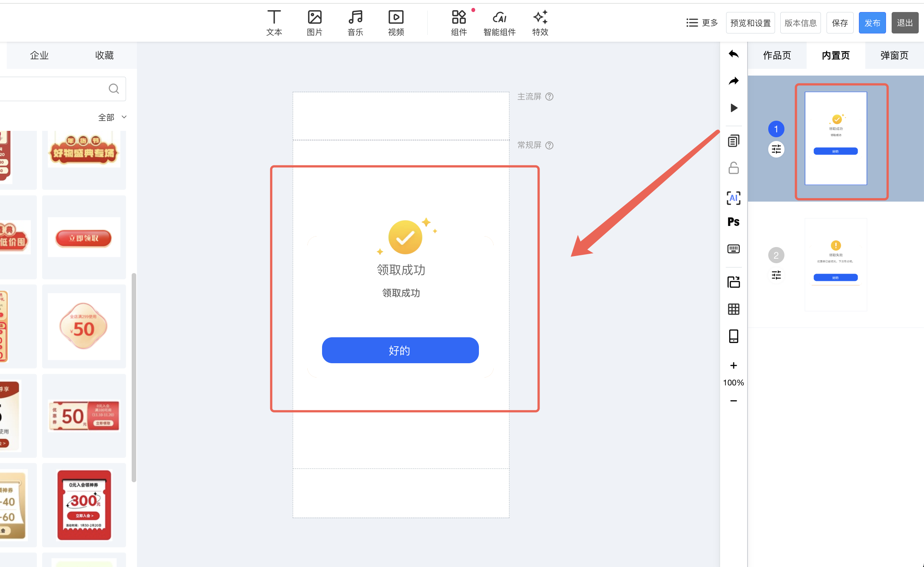The height and width of the screenshot is (567, 924).
Task: Click the 主流屏 help icon
Action: coord(549,97)
